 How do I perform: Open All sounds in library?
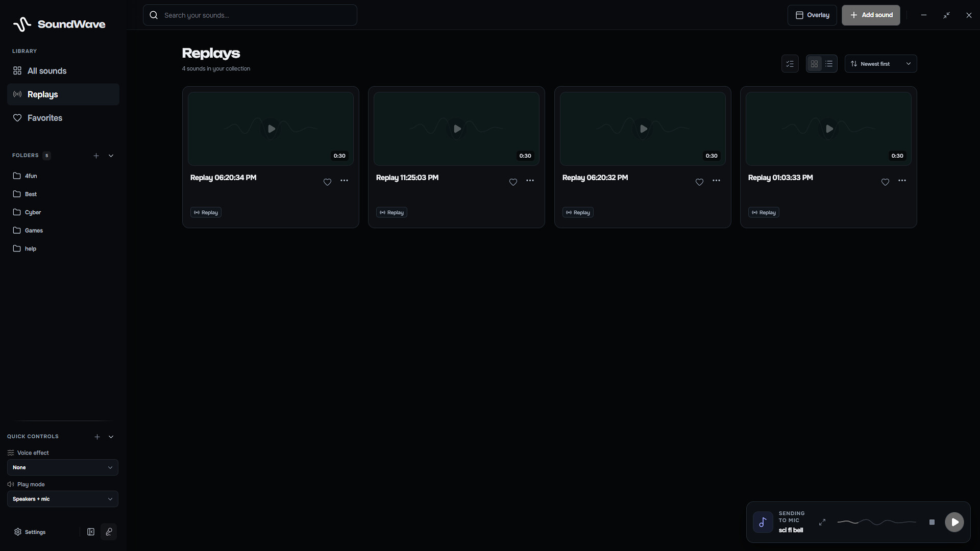tap(63, 71)
